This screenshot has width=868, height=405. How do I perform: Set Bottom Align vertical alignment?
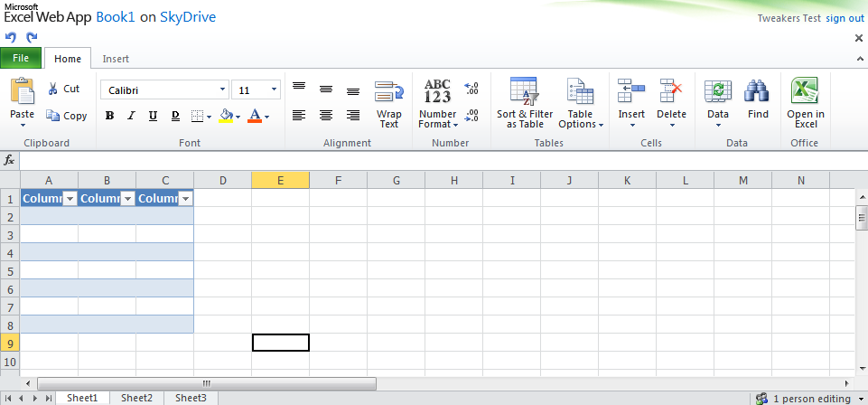tap(353, 91)
